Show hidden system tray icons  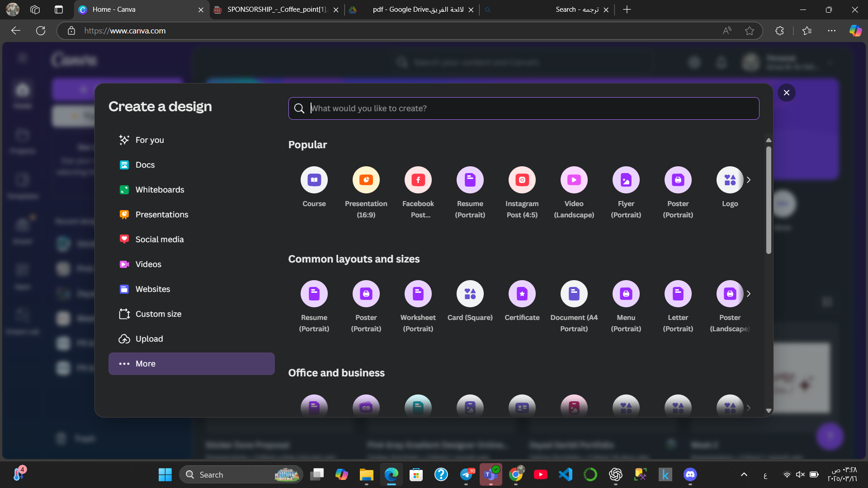coord(744,474)
